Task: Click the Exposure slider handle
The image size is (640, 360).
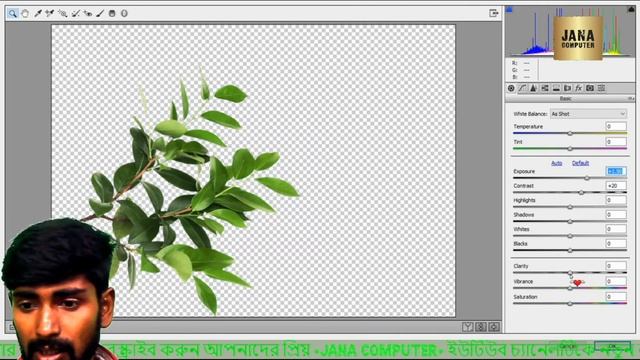Action: click(x=587, y=178)
